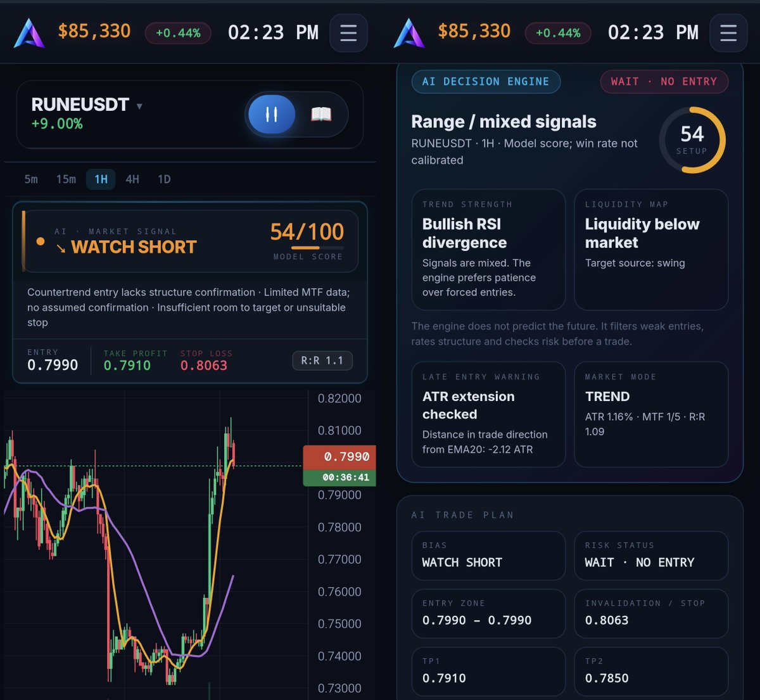
Task: Open the Liquidity Map card
Action: coord(651,250)
